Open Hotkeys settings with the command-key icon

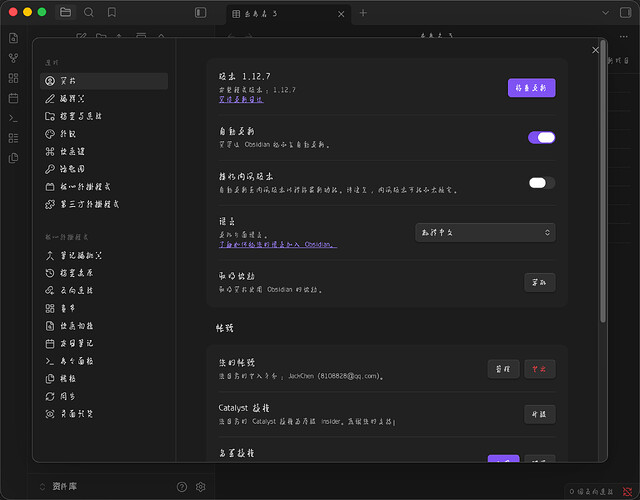(104, 151)
